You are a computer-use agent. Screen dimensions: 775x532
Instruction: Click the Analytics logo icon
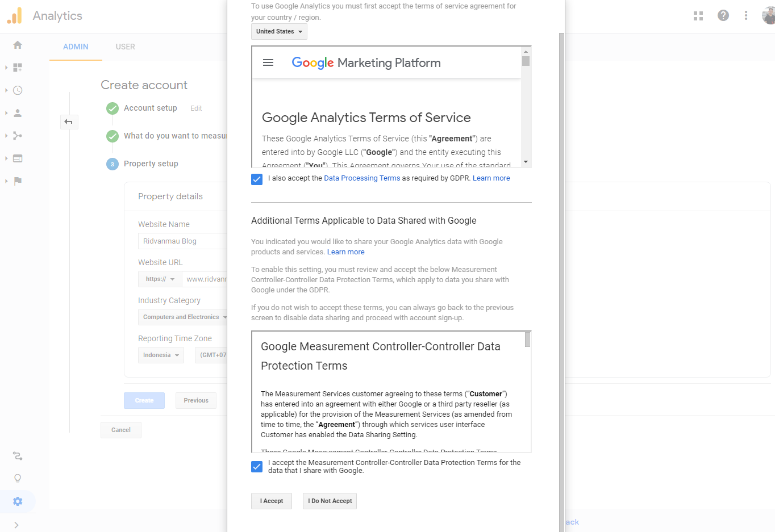click(14, 15)
